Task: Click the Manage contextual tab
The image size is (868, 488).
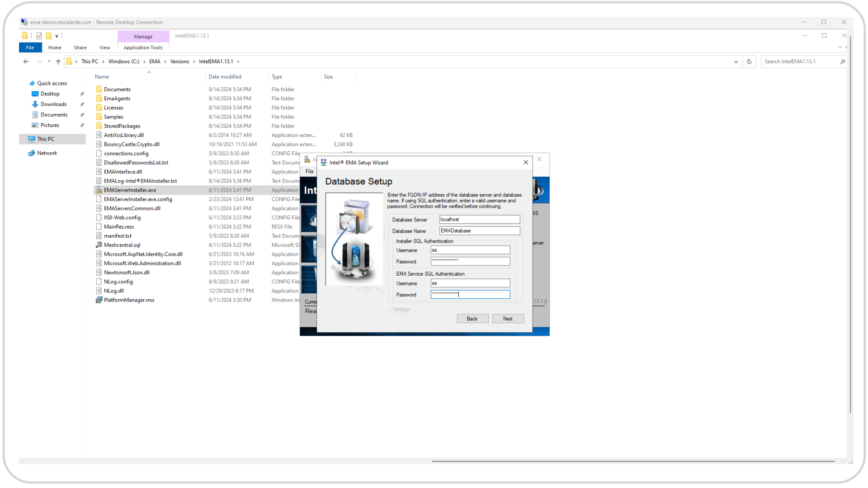Action: 143,37
